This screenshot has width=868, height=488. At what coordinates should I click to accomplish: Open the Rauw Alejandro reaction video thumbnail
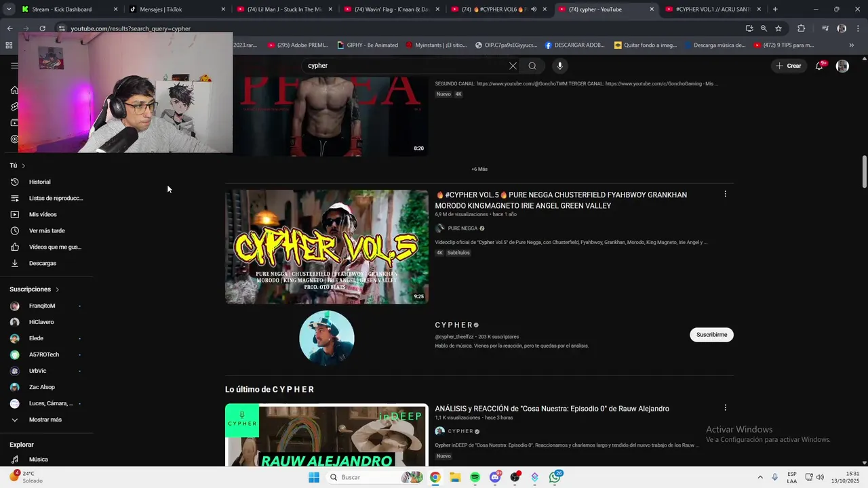click(x=327, y=435)
